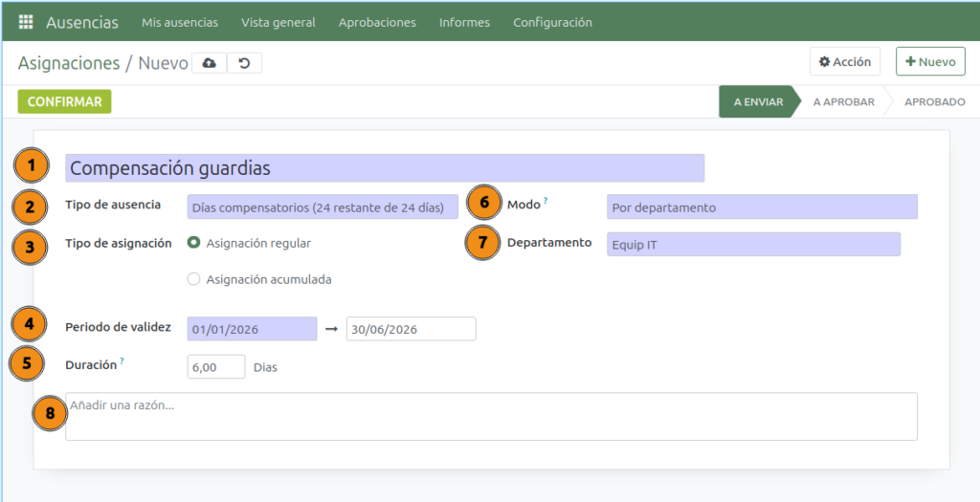This screenshot has height=502, width=980.
Task: Open the Tipo de ausencia dropdown
Action: [323, 207]
